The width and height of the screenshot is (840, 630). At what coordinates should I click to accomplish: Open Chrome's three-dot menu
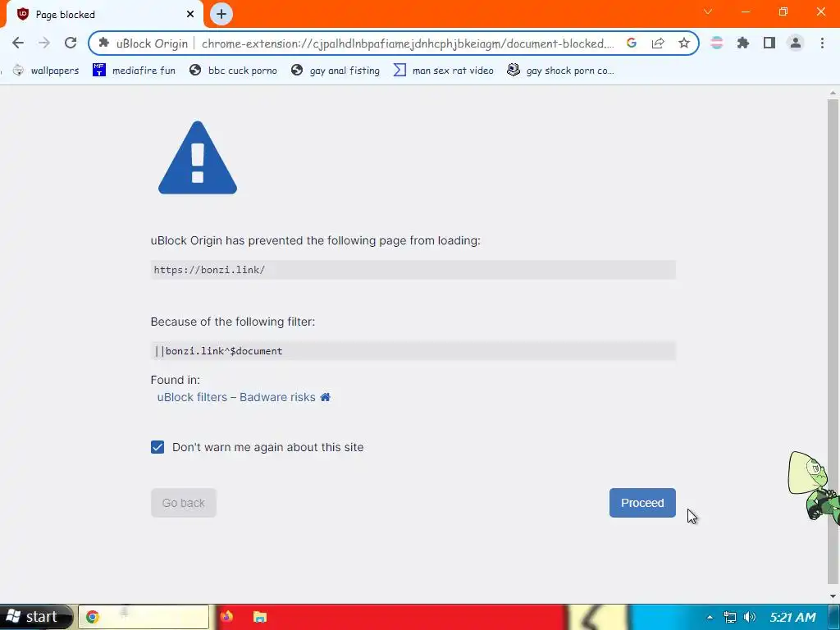(822, 43)
